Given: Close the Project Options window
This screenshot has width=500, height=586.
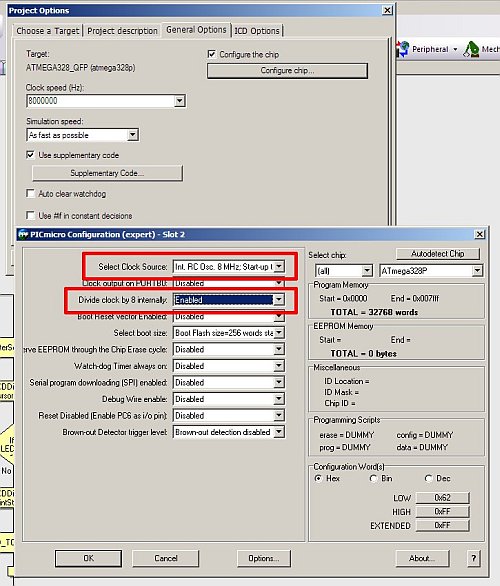Looking at the screenshot, I should [x=388, y=10].
